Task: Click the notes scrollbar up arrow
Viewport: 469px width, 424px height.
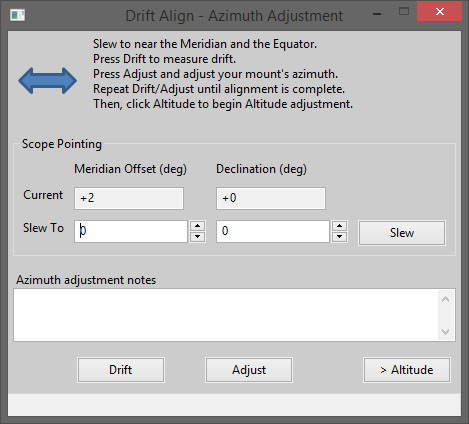Action: tap(446, 299)
